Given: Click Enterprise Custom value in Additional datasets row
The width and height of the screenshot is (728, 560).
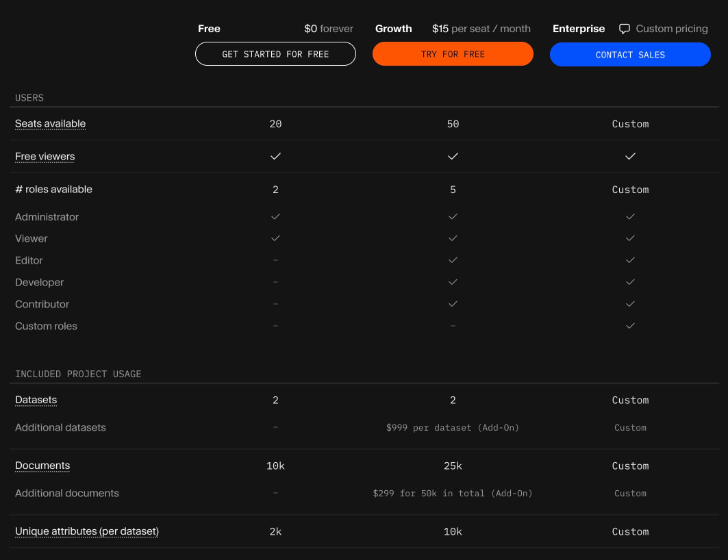Looking at the screenshot, I should tap(630, 428).
